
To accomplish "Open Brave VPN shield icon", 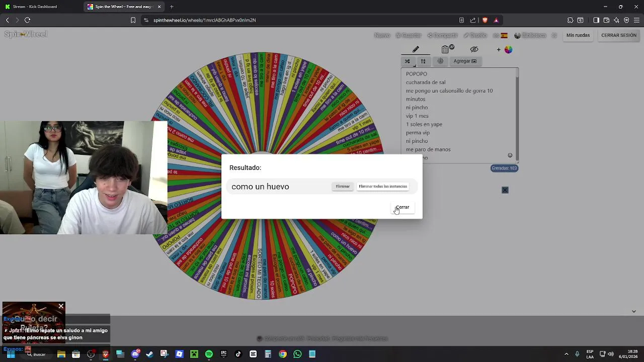I will [x=626, y=20].
